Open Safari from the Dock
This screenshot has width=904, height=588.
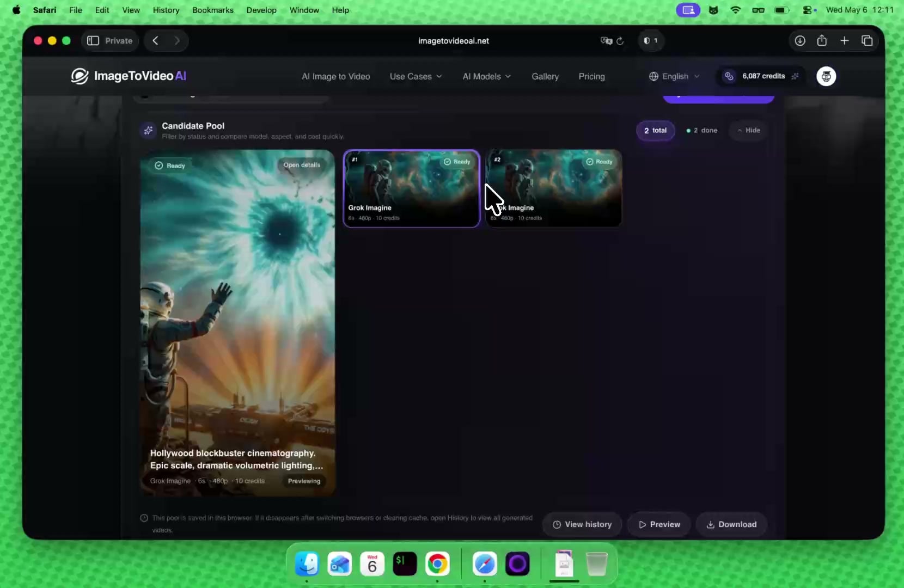pyautogui.click(x=485, y=563)
